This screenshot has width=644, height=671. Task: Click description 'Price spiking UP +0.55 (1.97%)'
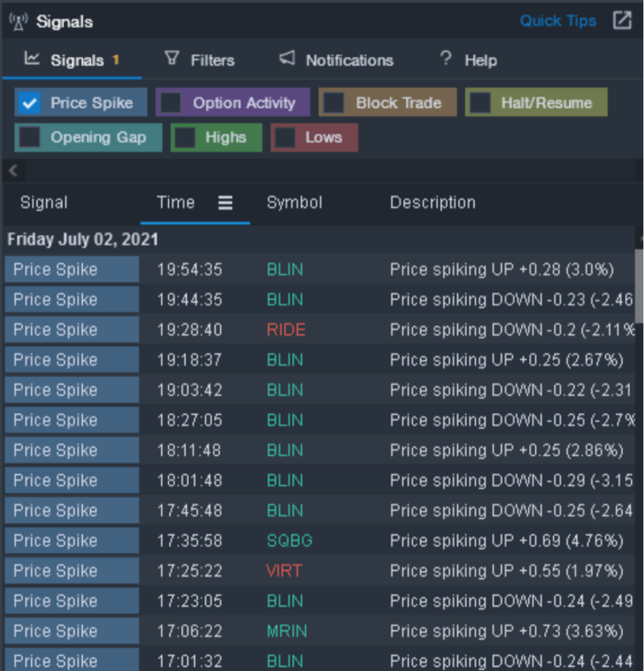click(506, 571)
